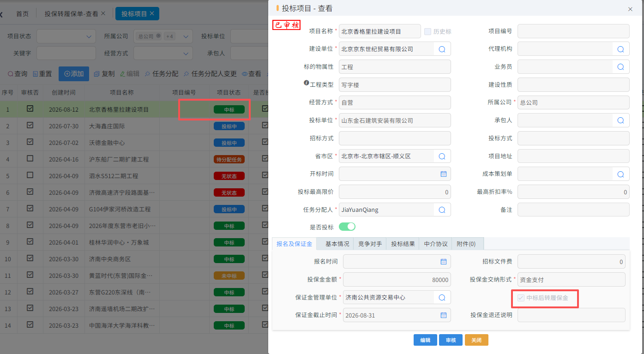Image resolution: width=644 pixels, height=354 pixels.
Task: Expand the 经营方式 filter dropdown
Action: [186, 53]
